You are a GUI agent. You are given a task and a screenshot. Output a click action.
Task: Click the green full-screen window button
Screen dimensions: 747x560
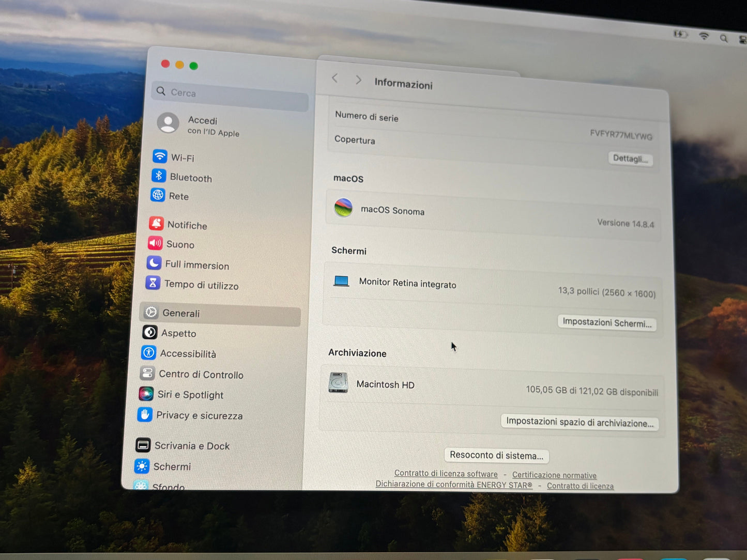pos(193,66)
